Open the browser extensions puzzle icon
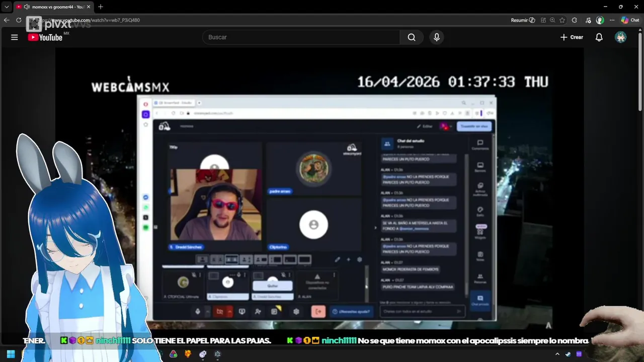This screenshot has width=644, height=362. [x=575, y=20]
